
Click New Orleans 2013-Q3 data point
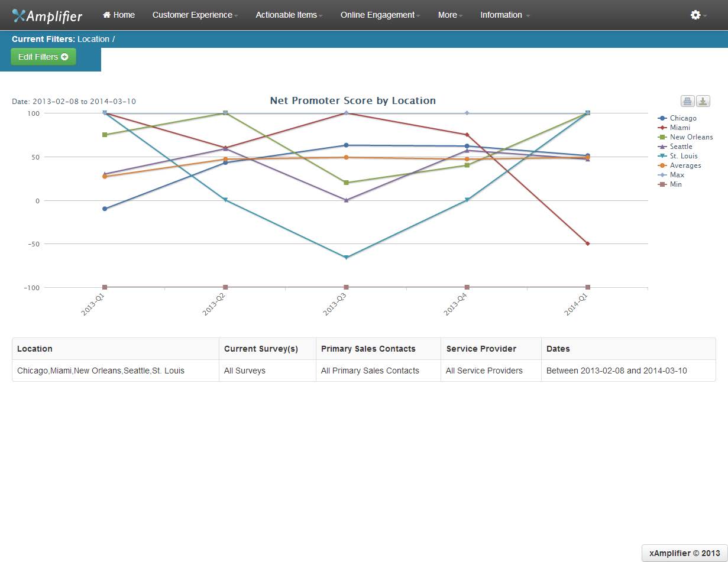point(346,183)
